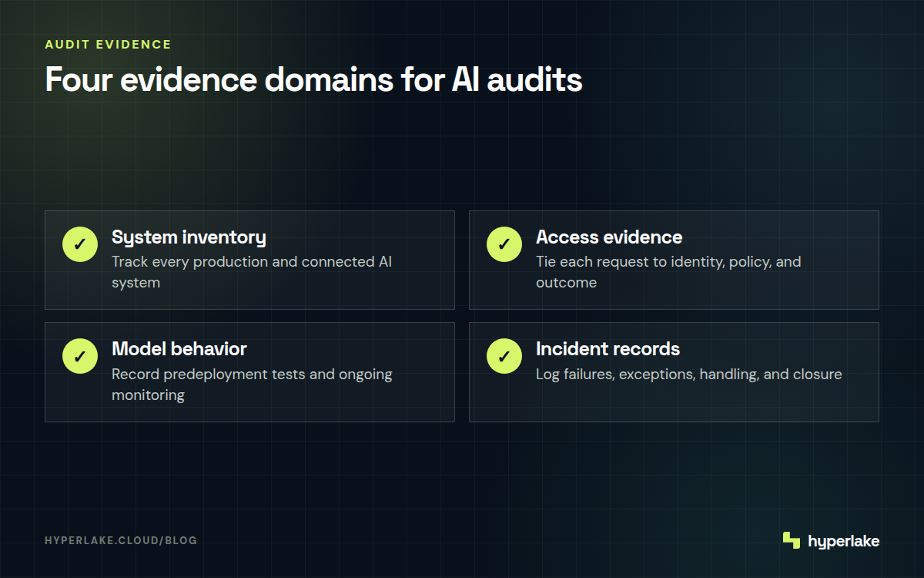Select the Model behavior title
This screenshot has width=924, height=578.
[x=179, y=348]
